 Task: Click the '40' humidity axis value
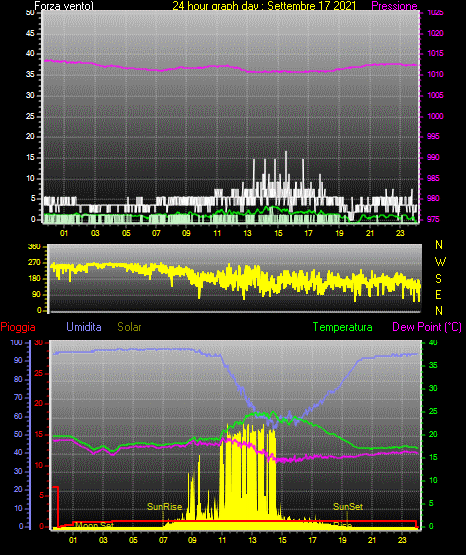pos(18,452)
